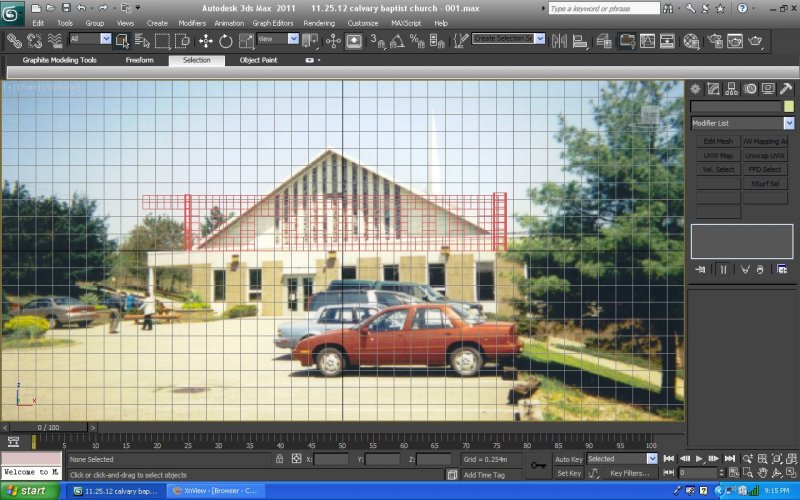
Task: Choose the Bind to Space Warp tool
Action: point(55,41)
